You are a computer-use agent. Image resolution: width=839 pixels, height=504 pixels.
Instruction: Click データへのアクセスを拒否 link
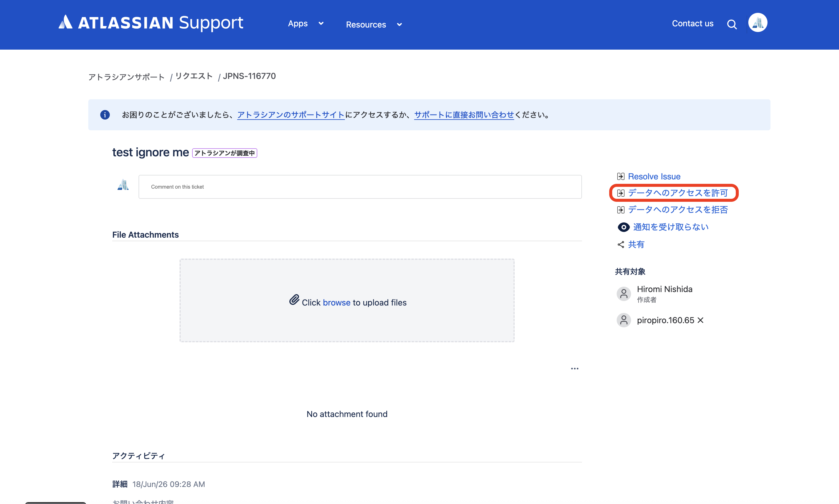[x=677, y=210]
